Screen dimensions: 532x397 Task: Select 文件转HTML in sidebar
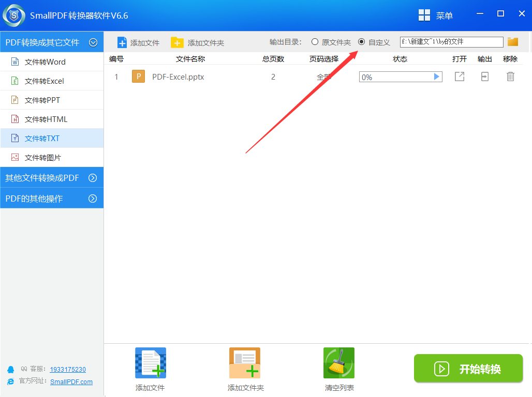click(52, 119)
